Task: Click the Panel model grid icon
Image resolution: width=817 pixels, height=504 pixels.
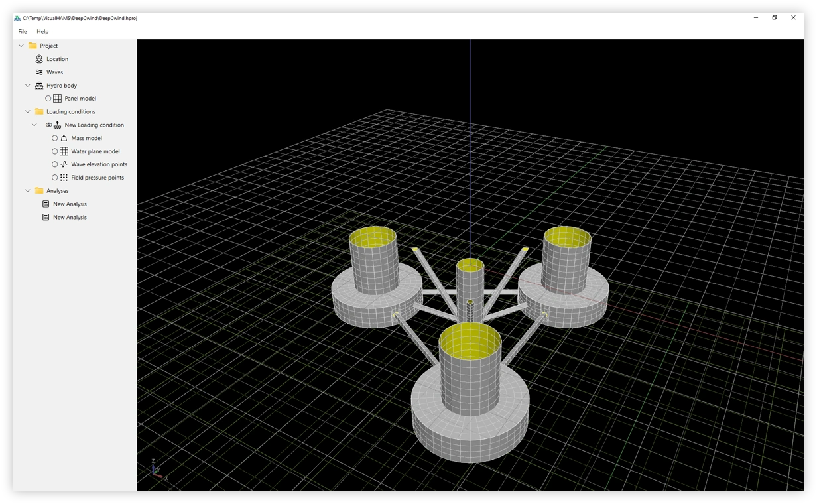Action: (58, 99)
